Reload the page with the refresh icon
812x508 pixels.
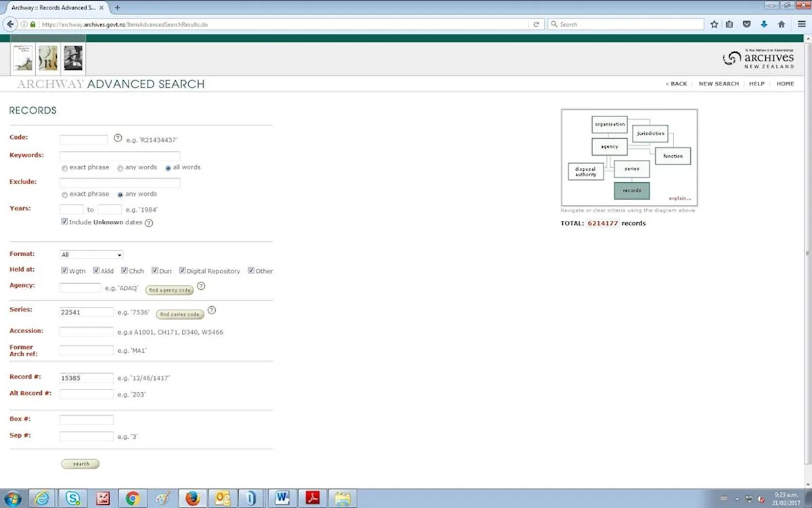click(x=536, y=24)
